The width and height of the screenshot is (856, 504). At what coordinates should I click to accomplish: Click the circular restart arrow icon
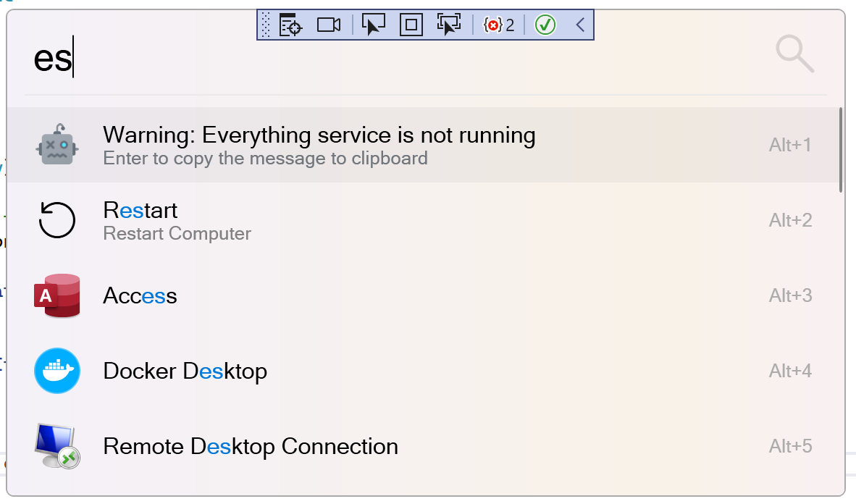[56, 220]
